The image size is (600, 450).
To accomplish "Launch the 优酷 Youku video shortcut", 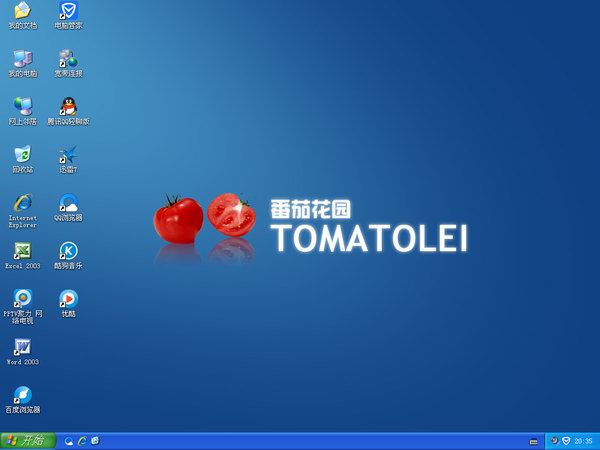I will [68, 298].
